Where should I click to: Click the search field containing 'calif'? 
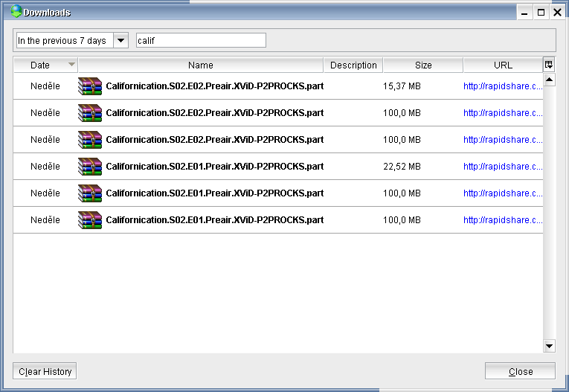201,40
